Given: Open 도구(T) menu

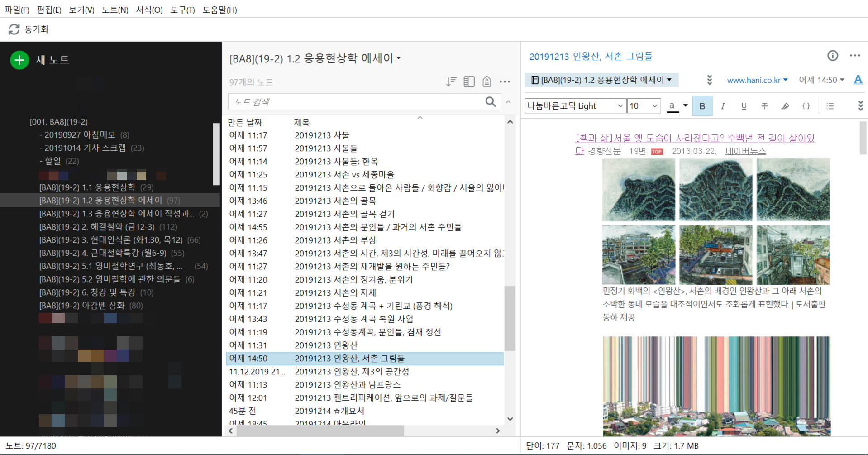Looking at the screenshot, I should click(x=182, y=10).
